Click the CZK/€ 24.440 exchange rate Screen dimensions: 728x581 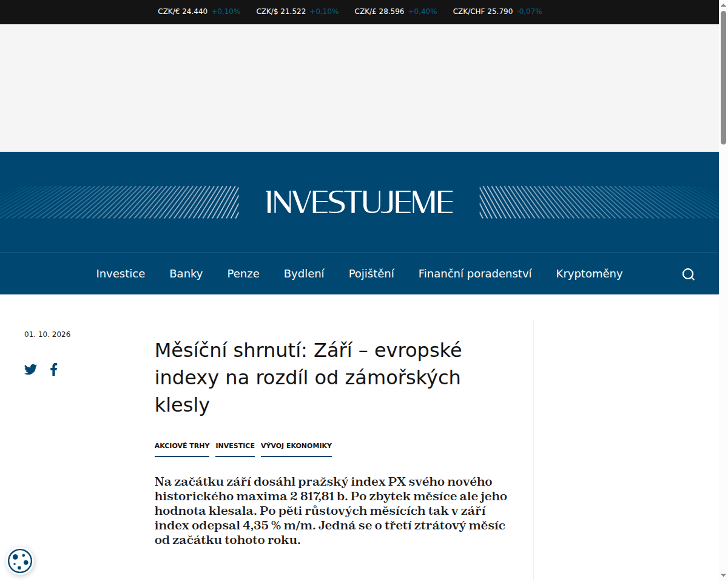coord(183,12)
